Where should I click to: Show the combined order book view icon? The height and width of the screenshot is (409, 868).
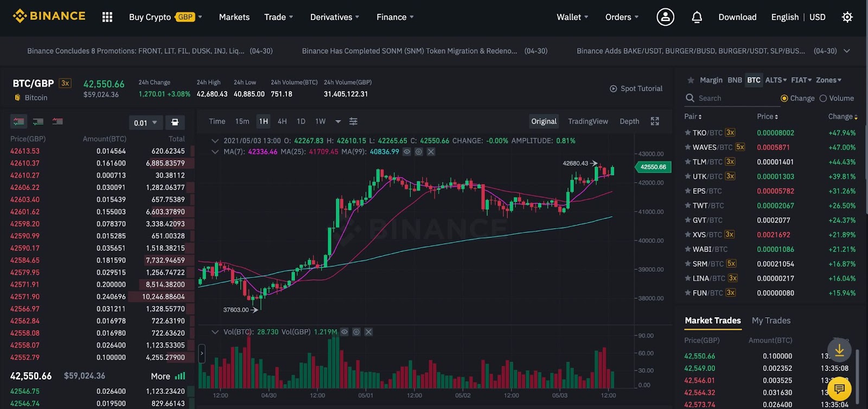[19, 122]
